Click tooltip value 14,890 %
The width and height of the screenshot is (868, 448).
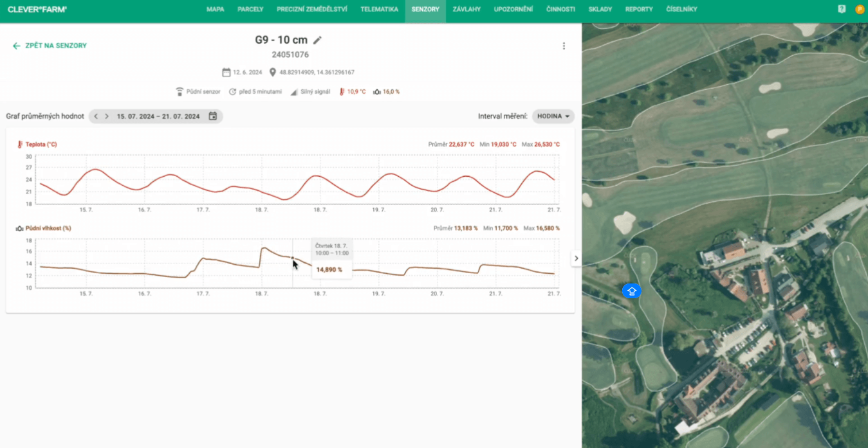point(329,270)
